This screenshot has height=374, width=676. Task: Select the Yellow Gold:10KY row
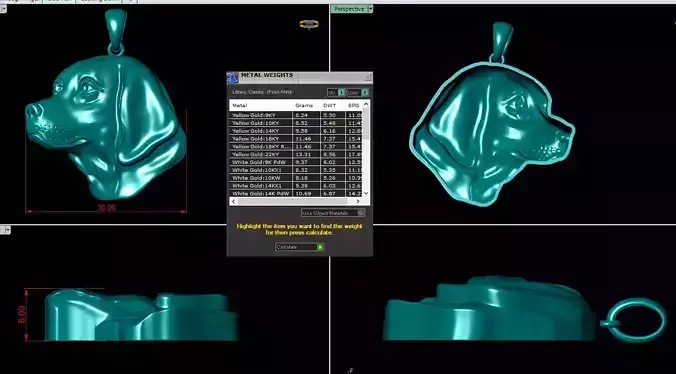pyautogui.click(x=296, y=123)
